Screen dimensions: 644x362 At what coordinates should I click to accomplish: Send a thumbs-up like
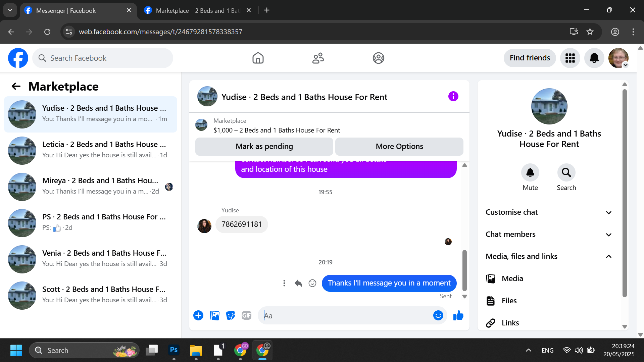point(458,315)
